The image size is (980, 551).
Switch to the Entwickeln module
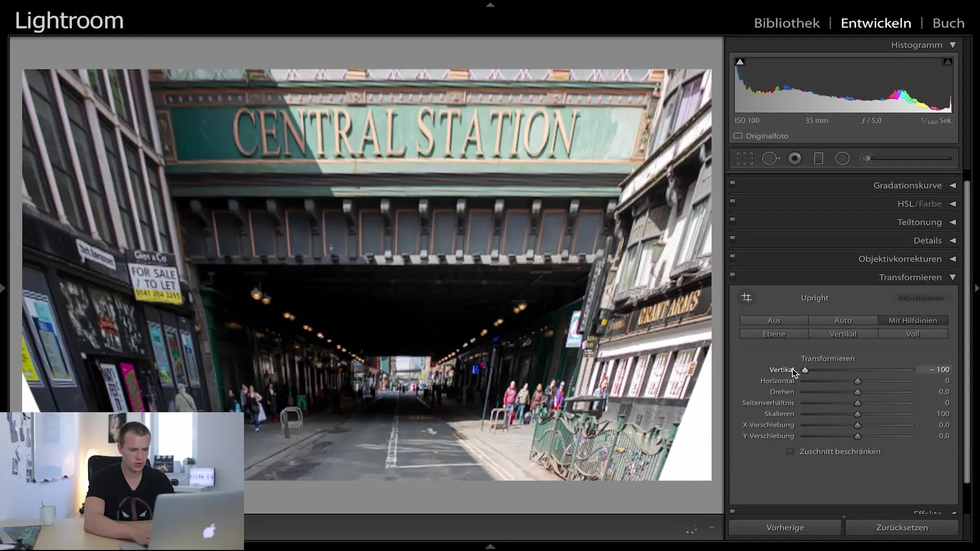click(876, 23)
